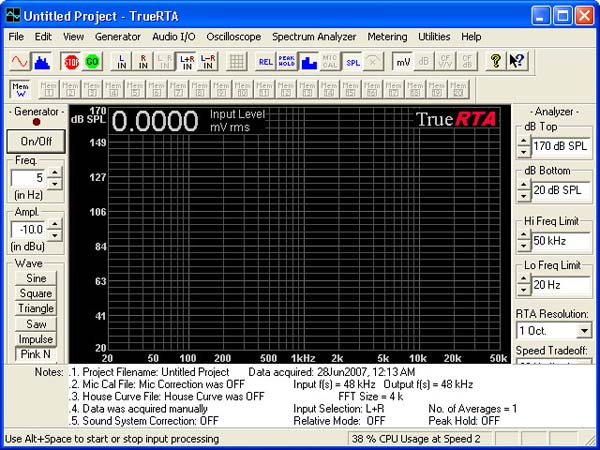Raise dB Top with up arrow
The height and width of the screenshot is (450, 600).
pos(523,142)
